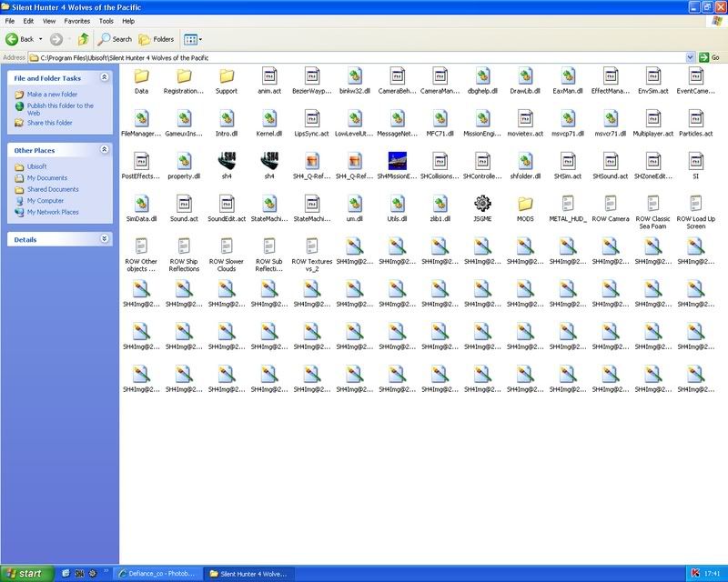The width and height of the screenshot is (728, 582).
Task: Select the JSGME gear icon
Action: (x=482, y=204)
